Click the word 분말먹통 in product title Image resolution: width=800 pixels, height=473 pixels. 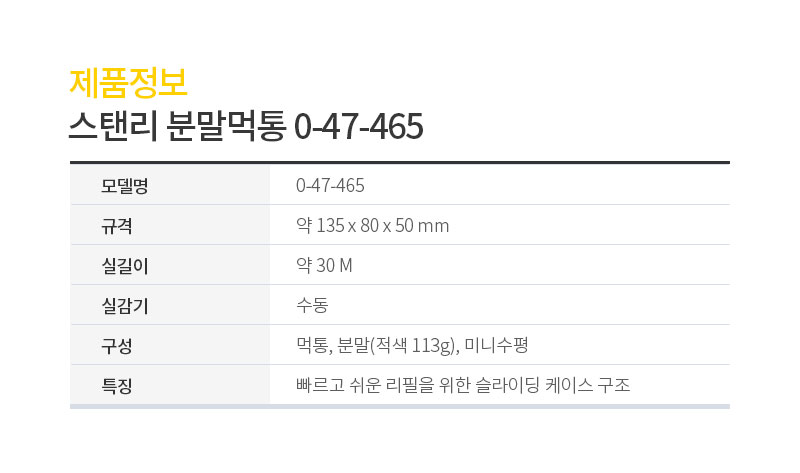click(226, 126)
